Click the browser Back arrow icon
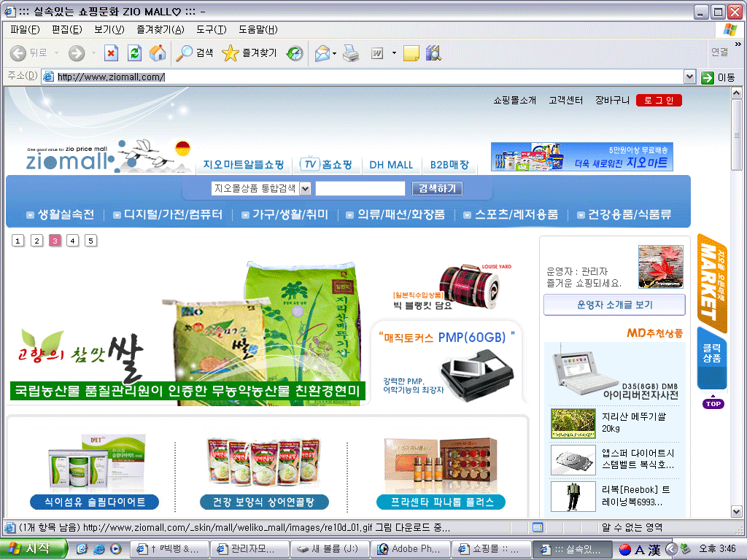 [x=18, y=52]
